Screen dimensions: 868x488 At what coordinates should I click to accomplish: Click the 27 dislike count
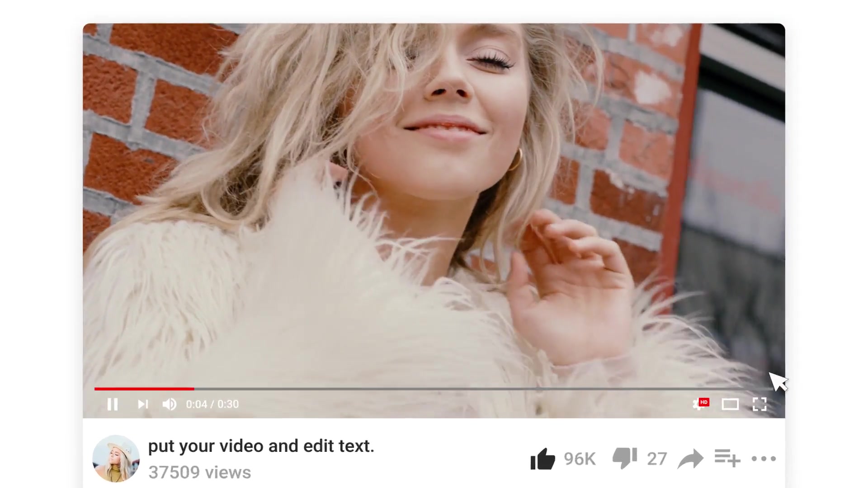point(657,459)
